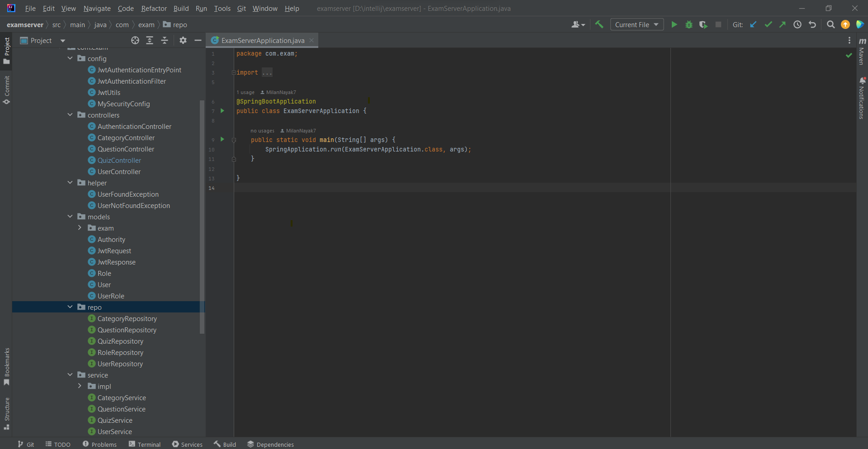
Task: Click the Git history clock icon
Action: [x=797, y=24]
